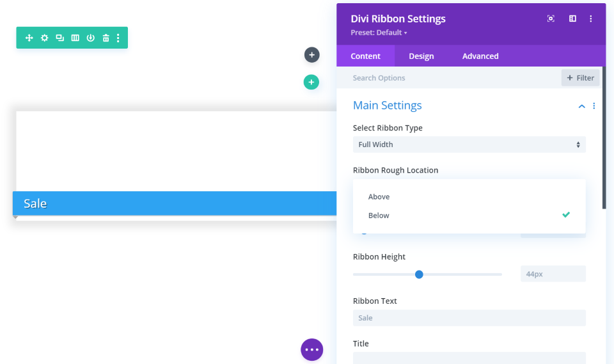Save row to library icon
Screen dimensions: 614x364
pyautogui.click(x=90, y=38)
